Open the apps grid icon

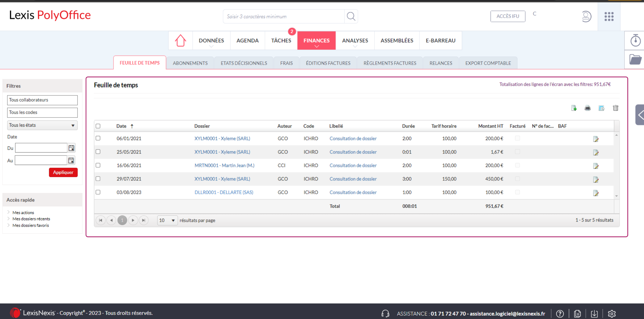tap(609, 16)
